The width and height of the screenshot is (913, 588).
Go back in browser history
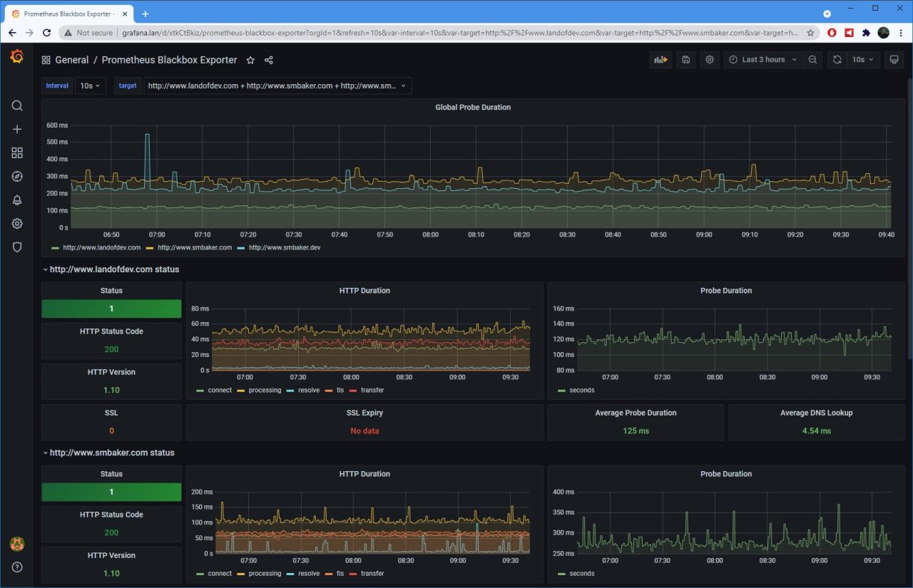coord(12,33)
